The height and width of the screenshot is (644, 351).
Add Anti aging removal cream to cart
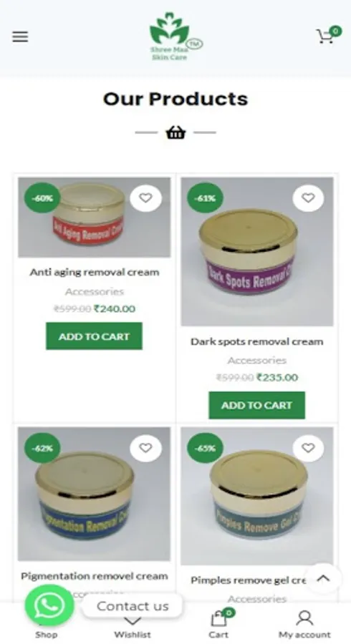[x=94, y=336]
